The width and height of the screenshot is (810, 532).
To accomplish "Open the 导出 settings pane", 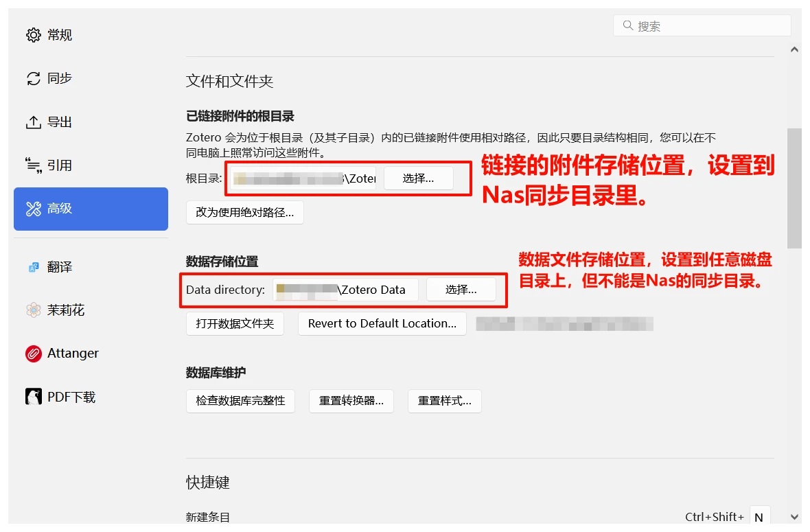I will click(x=91, y=122).
